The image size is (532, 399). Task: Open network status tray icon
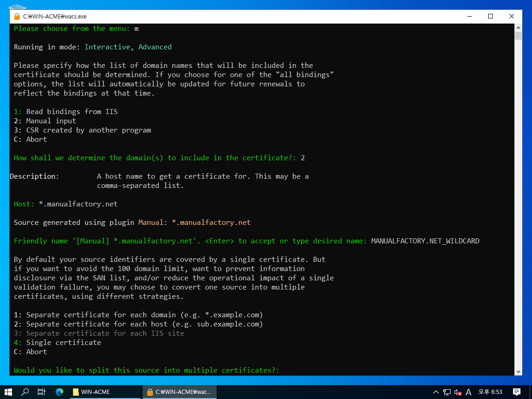[x=447, y=392]
